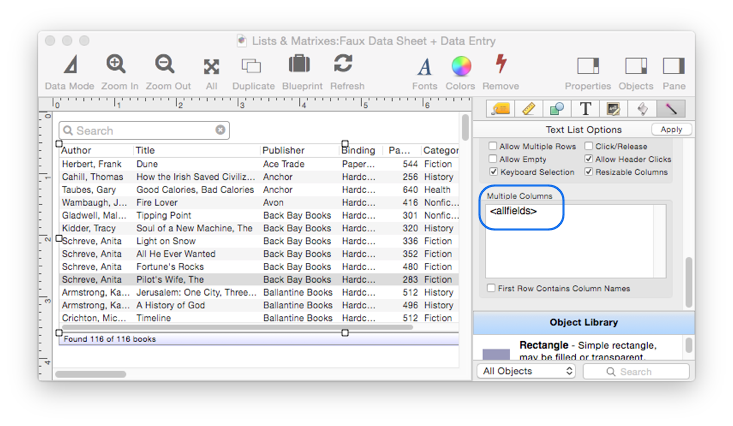Screen dimensions: 733x426
Task: Select the A History of God row
Action: coord(259,305)
